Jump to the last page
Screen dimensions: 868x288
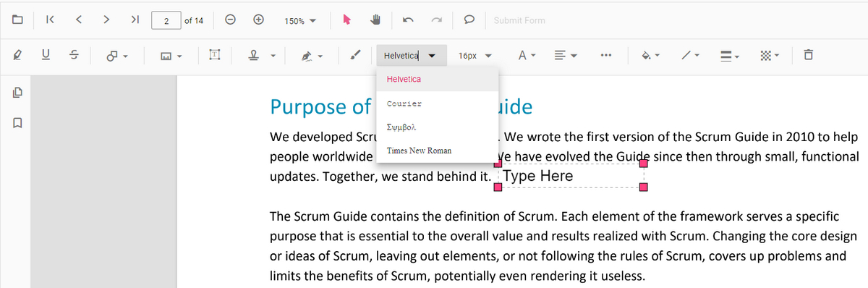[135, 20]
